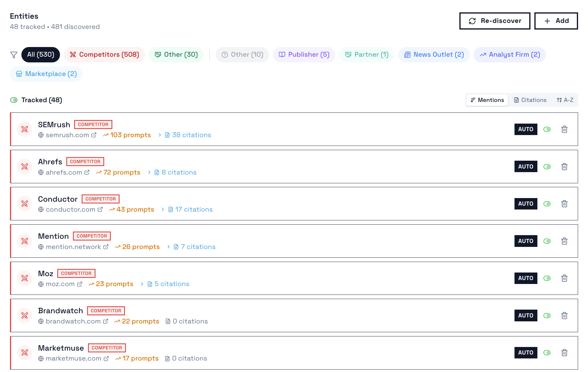Expand the chevron next to Moz prompts
Viewport: 588px width, 372px height.
[x=142, y=284]
